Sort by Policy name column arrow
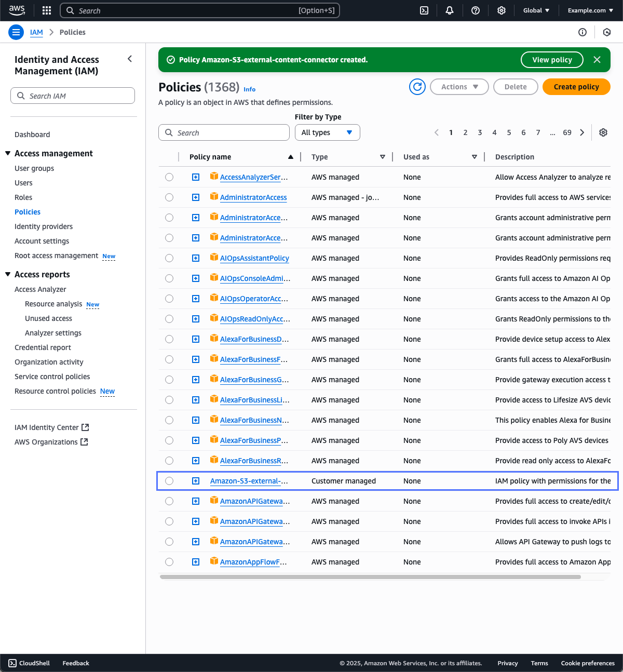Image resolution: width=623 pixels, height=672 pixels. [x=291, y=157]
